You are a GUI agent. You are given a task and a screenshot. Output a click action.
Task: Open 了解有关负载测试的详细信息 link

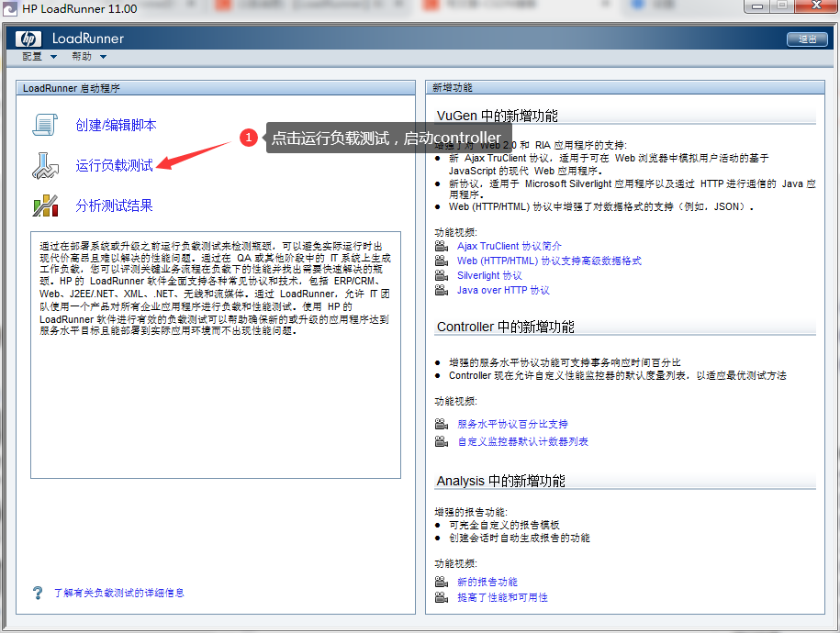pyautogui.click(x=119, y=593)
